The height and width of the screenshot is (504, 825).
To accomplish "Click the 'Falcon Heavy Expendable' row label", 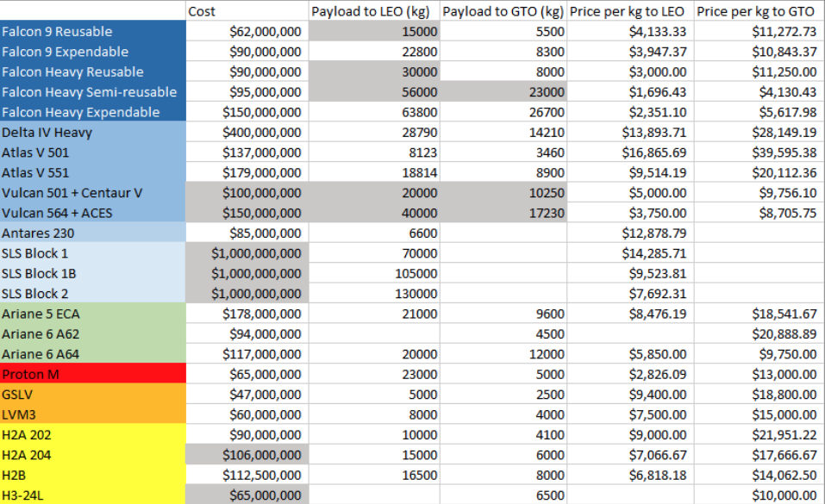I will (93, 112).
